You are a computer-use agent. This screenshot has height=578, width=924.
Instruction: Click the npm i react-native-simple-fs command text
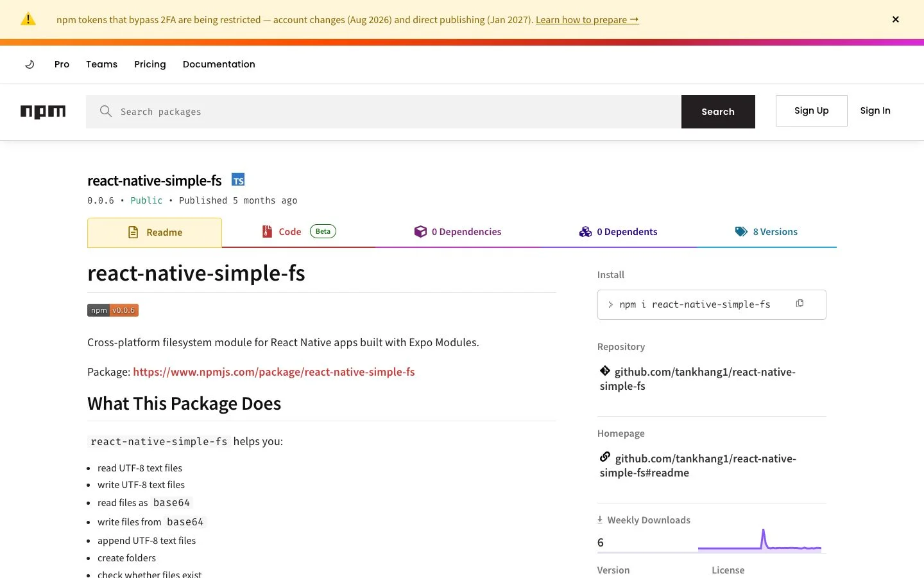pyautogui.click(x=695, y=304)
